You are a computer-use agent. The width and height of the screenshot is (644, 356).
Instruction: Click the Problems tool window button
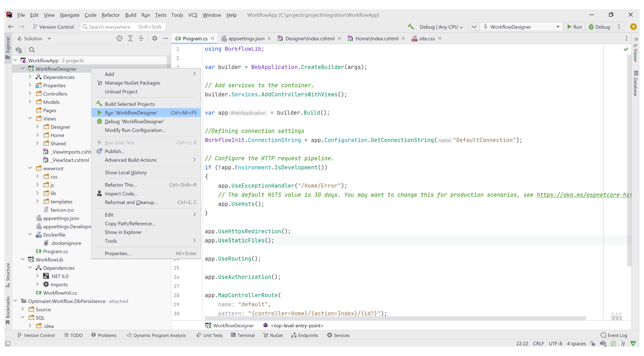104,335
